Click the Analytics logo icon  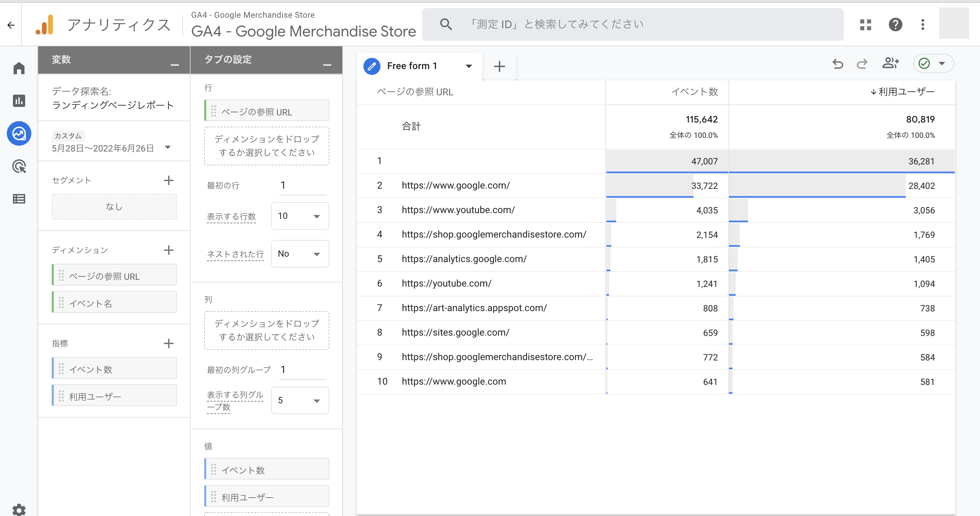45,25
